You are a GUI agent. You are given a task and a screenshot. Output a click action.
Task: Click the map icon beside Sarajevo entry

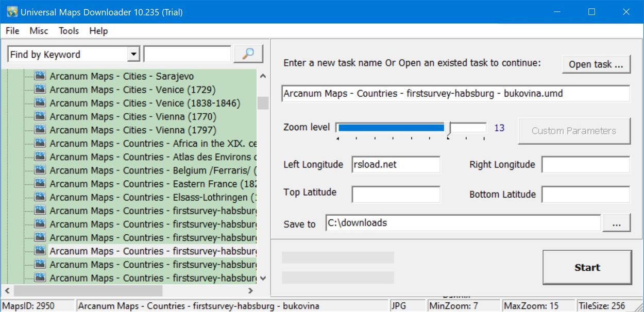click(40, 76)
